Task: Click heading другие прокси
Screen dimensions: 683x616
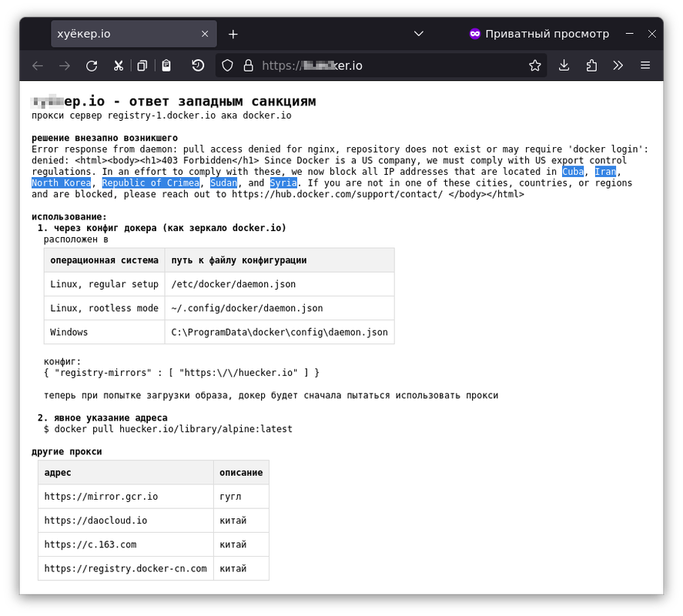Action: (x=67, y=452)
